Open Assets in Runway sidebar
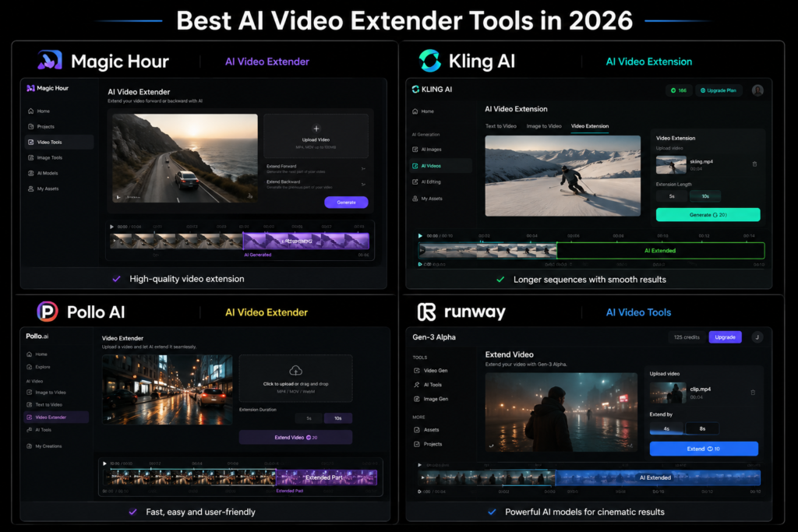 (426, 430)
